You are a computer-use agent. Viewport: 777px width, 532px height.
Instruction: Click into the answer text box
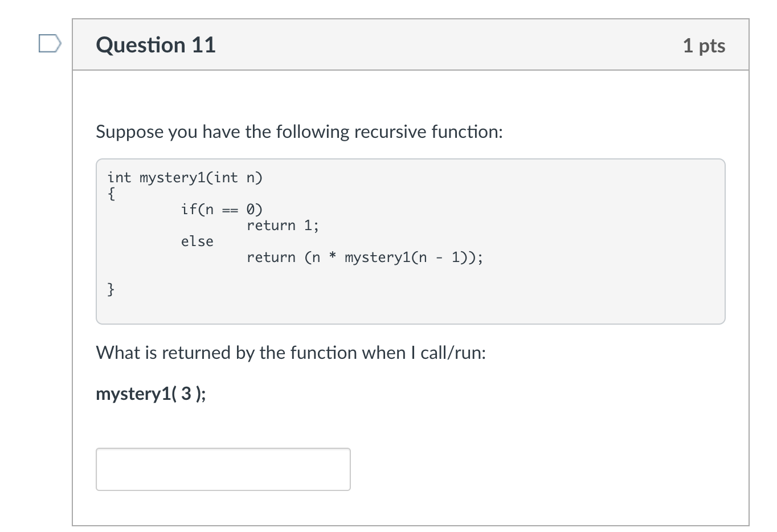[223, 469]
